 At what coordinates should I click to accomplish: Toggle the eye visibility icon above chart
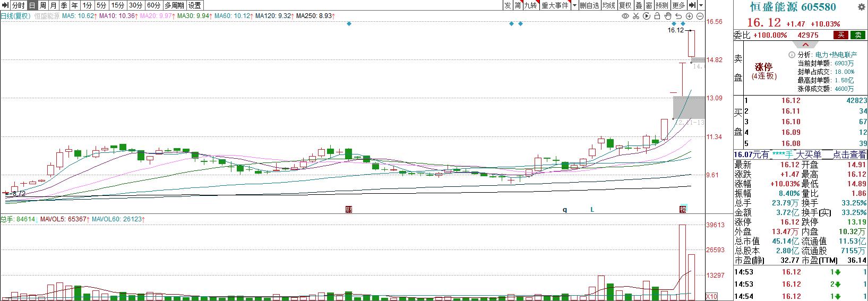coord(625,16)
